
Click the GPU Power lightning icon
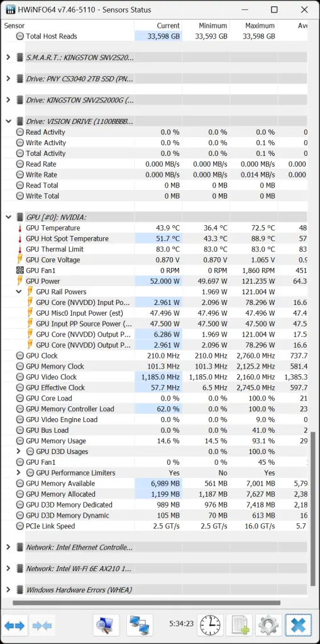click(19, 281)
